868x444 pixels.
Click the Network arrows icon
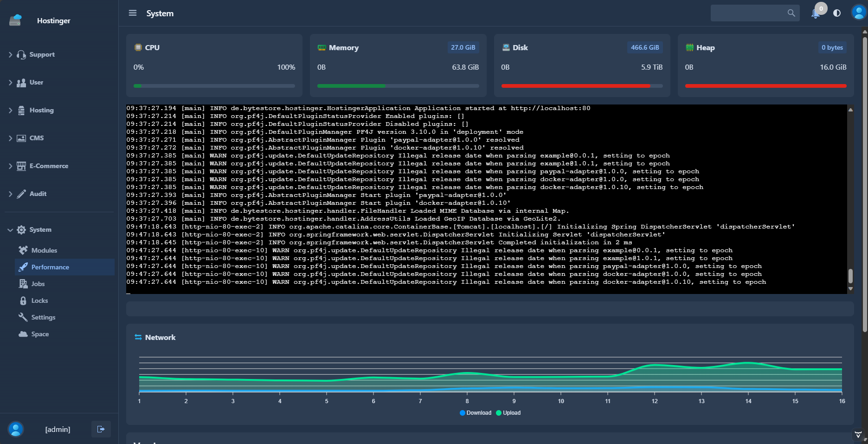click(138, 337)
